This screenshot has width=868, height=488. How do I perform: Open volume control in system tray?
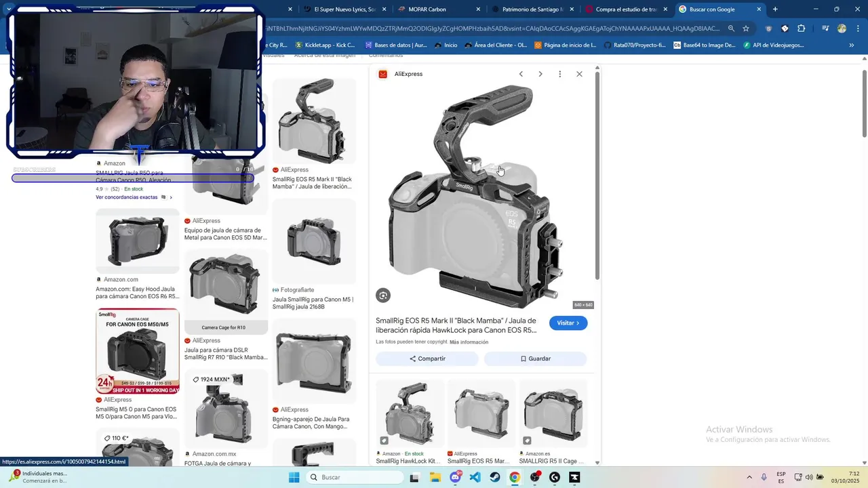[x=809, y=477]
